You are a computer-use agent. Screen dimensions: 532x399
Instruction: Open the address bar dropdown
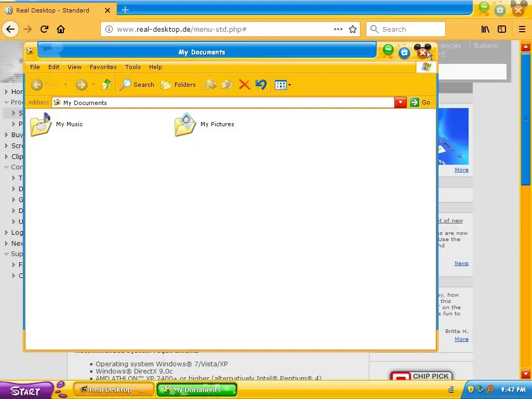pos(401,102)
